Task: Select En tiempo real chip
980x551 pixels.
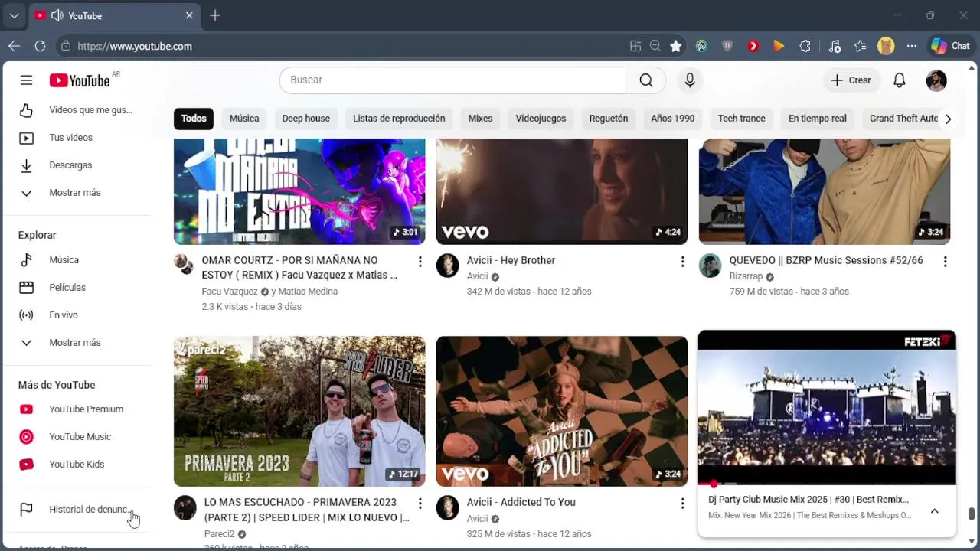Action: pos(818,119)
